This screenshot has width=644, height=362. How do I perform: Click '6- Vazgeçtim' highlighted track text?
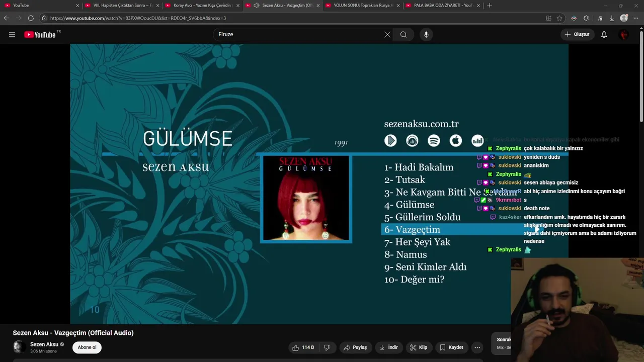point(412,230)
